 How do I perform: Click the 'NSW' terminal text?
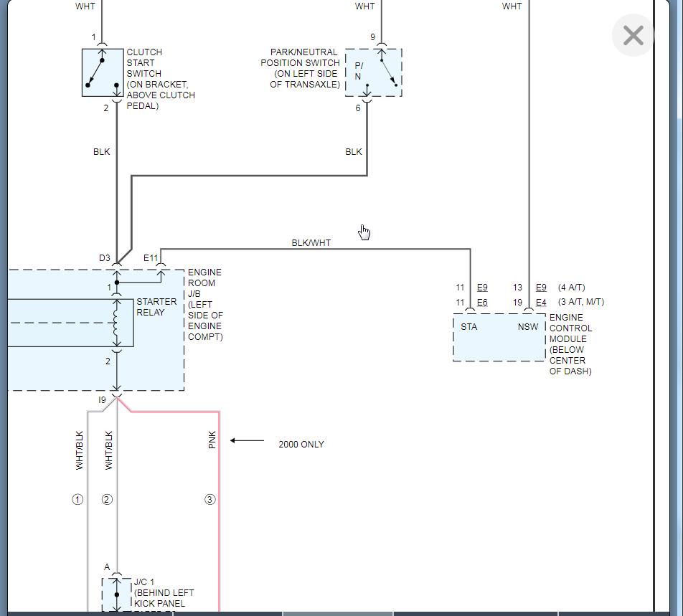tap(528, 327)
